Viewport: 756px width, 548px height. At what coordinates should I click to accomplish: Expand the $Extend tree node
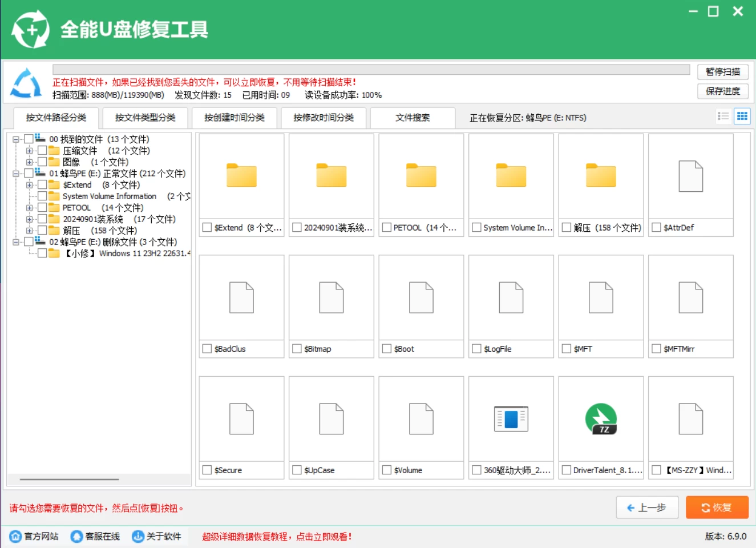pyautogui.click(x=29, y=185)
